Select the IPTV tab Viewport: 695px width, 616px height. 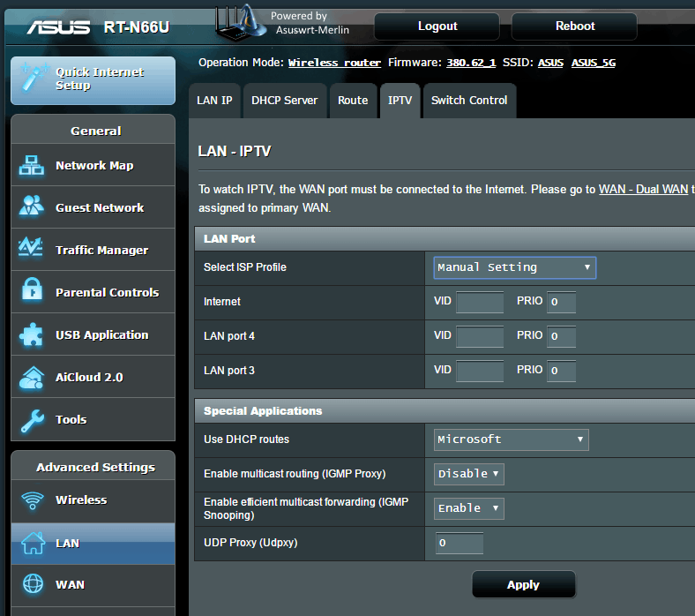click(400, 101)
